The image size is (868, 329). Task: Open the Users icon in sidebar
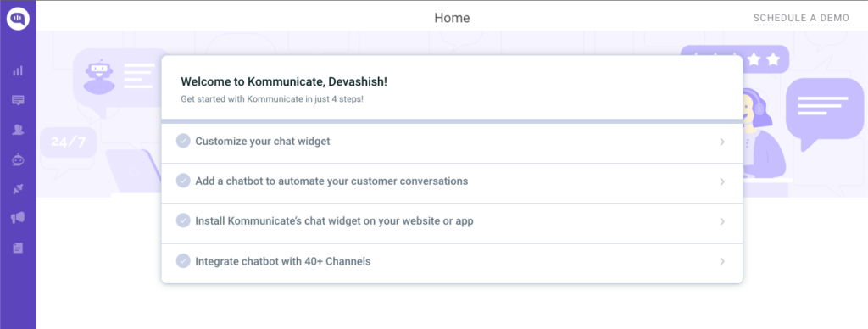18,130
